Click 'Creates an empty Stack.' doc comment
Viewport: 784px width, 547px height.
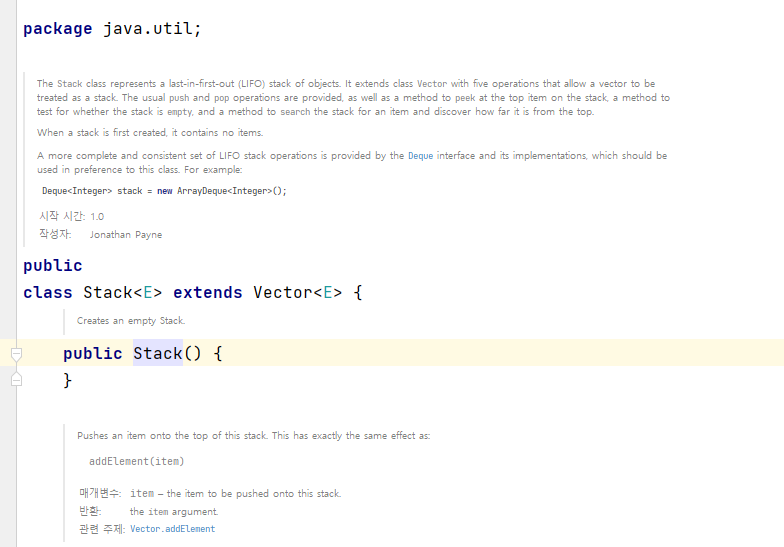click(131, 321)
